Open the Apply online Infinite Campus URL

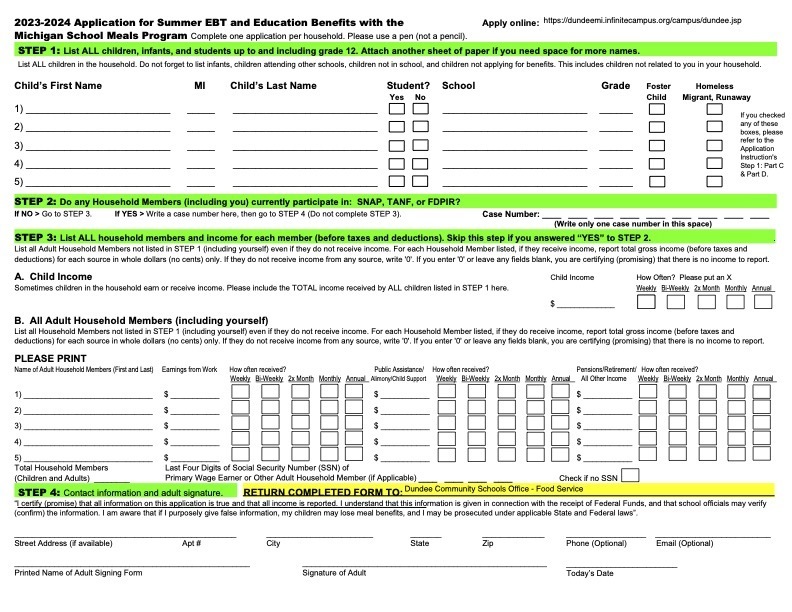click(x=642, y=21)
